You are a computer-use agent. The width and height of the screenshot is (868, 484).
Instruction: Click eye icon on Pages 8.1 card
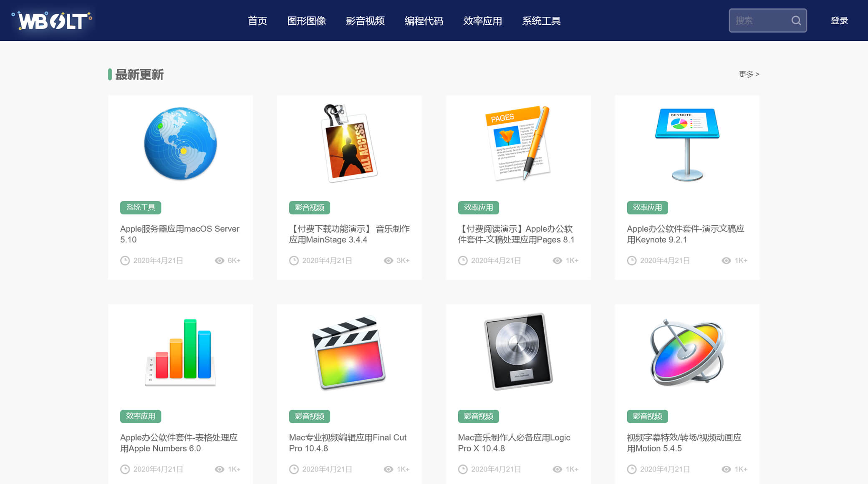point(558,260)
